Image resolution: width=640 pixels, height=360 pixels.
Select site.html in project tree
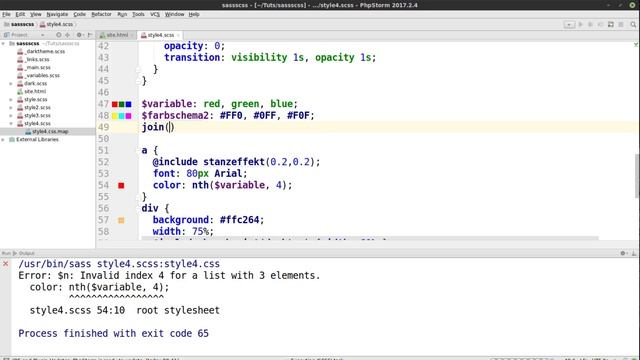[x=35, y=91]
